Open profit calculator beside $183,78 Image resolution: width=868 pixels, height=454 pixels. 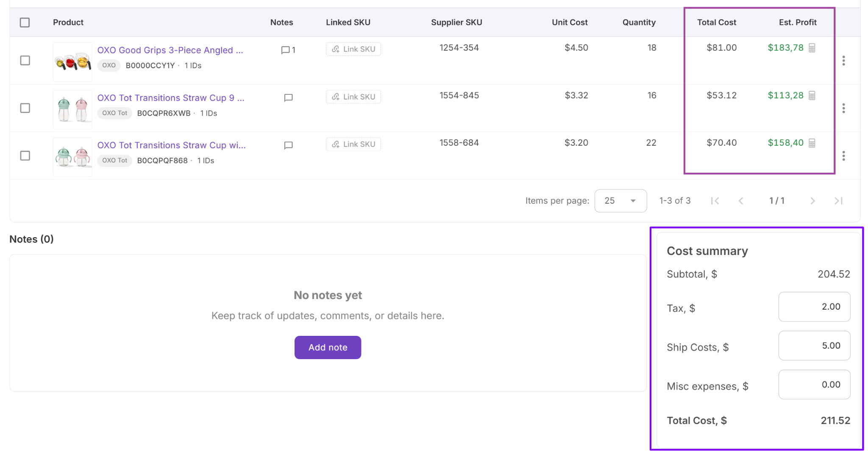pos(812,48)
